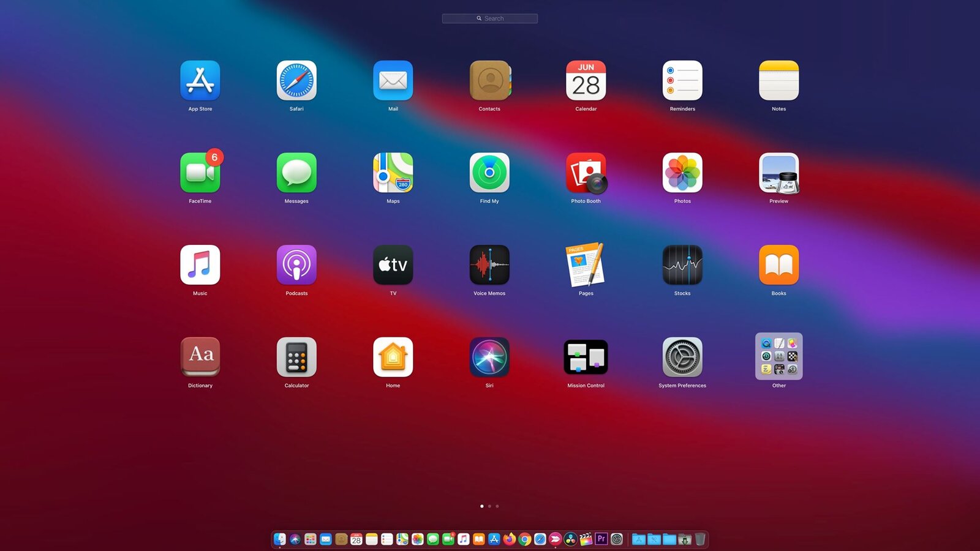Image resolution: width=980 pixels, height=551 pixels.
Task: Open Calendar from the Dock
Action: [x=356, y=539]
